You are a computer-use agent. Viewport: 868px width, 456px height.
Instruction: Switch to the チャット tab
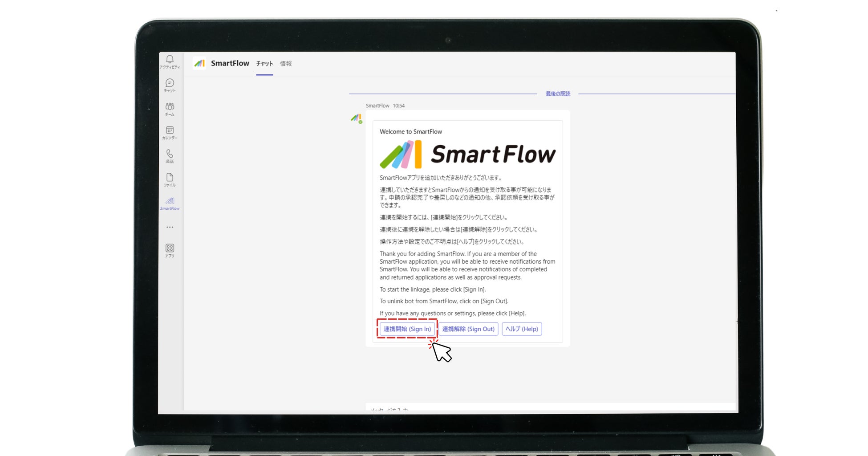pos(264,64)
